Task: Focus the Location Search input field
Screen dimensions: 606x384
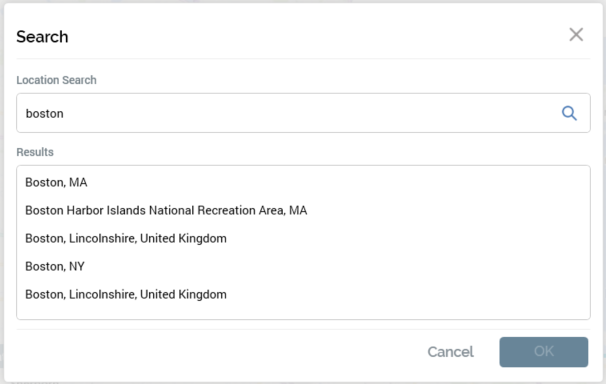Action: click(303, 113)
